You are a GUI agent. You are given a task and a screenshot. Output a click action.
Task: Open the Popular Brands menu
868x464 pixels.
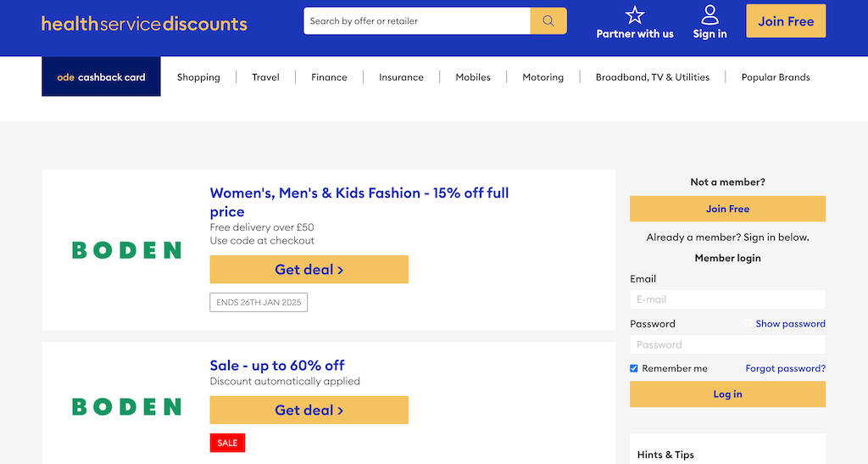(776, 77)
